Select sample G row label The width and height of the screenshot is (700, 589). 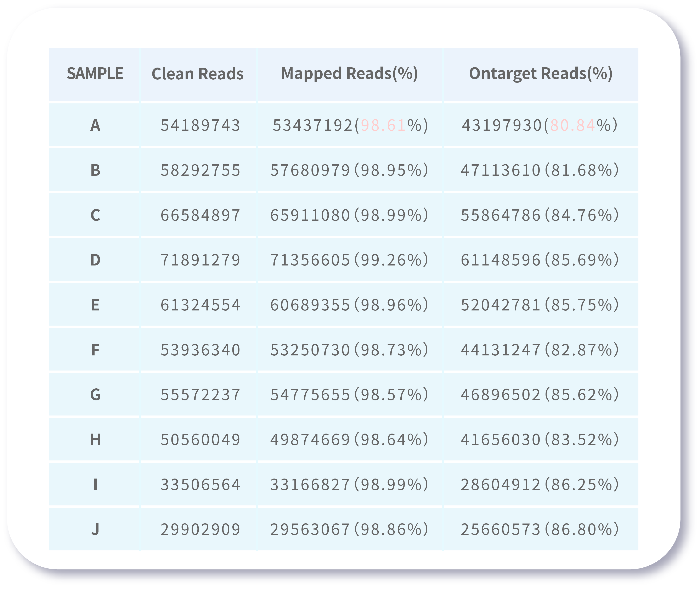click(x=95, y=395)
